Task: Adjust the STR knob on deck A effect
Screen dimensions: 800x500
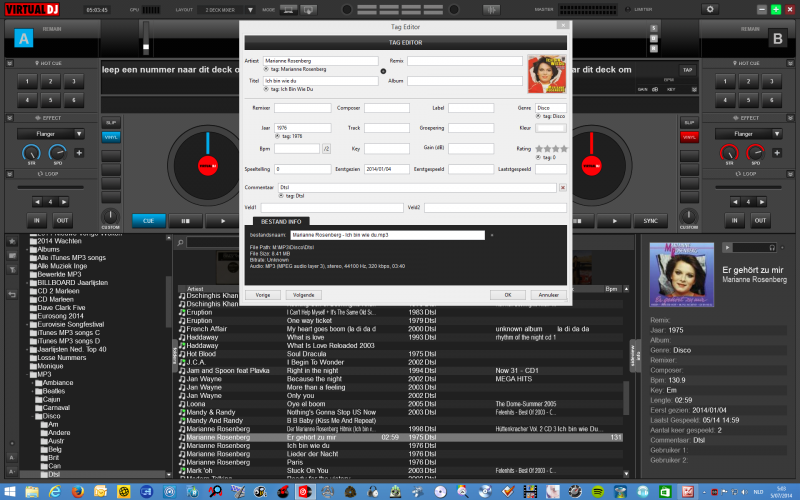Action: [x=31, y=153]
